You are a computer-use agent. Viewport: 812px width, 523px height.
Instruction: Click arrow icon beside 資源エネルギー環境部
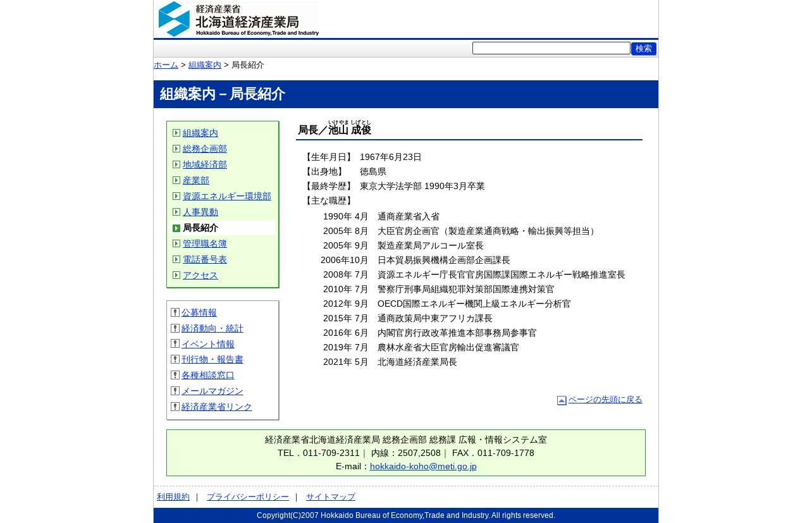coord(176,196)
